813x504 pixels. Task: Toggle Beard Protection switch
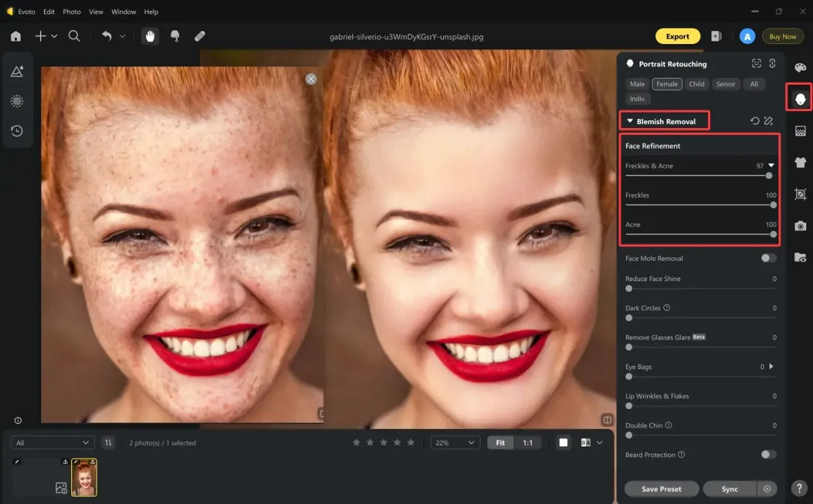click(768, 455)
